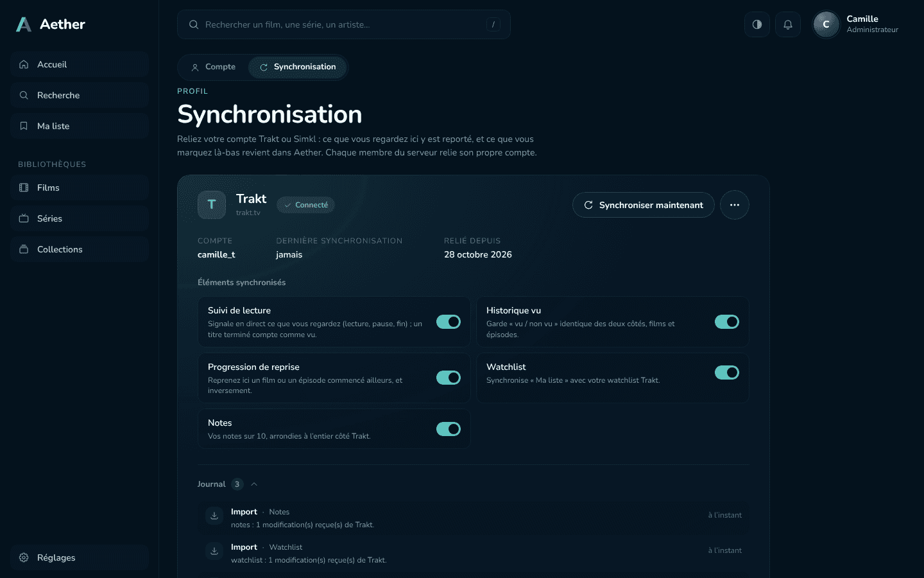This screenshot has width=924, height=578.
Task: Click the magnifier icon in the search bar
Action: click(194, 24)
